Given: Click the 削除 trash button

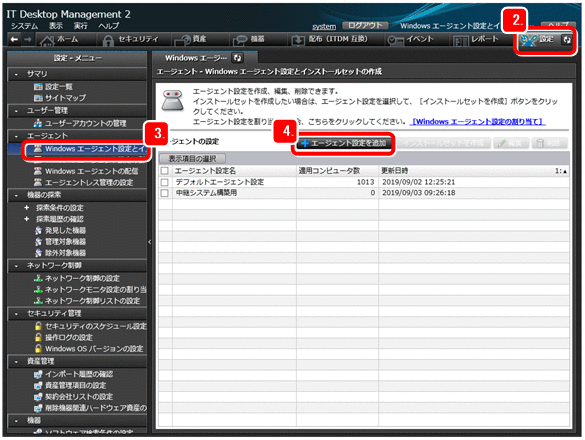Looking at the screenshot, I should pyautogui.click(x=550, y=143).
